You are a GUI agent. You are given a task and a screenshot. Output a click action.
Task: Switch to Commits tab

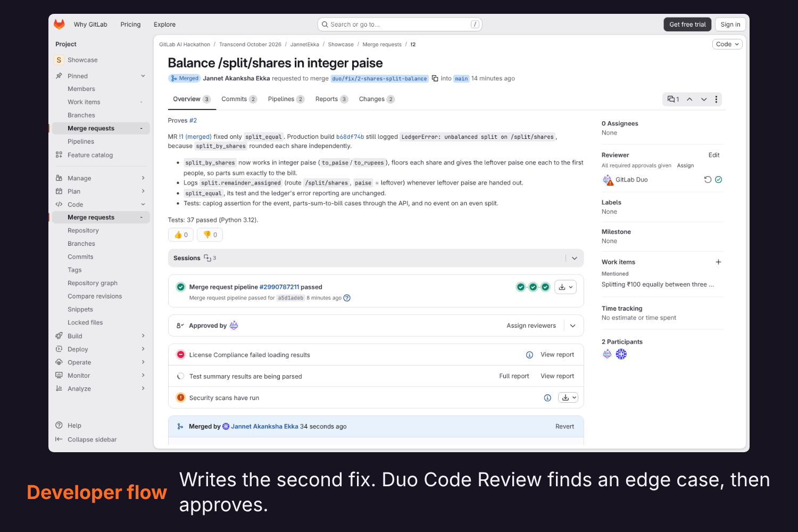click(239, 99)
